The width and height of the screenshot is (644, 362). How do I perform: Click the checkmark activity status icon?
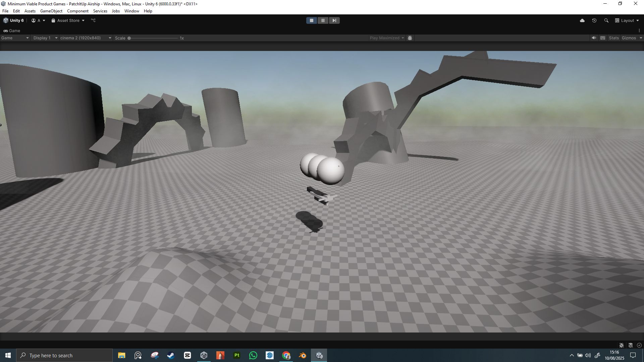(639, 345)
